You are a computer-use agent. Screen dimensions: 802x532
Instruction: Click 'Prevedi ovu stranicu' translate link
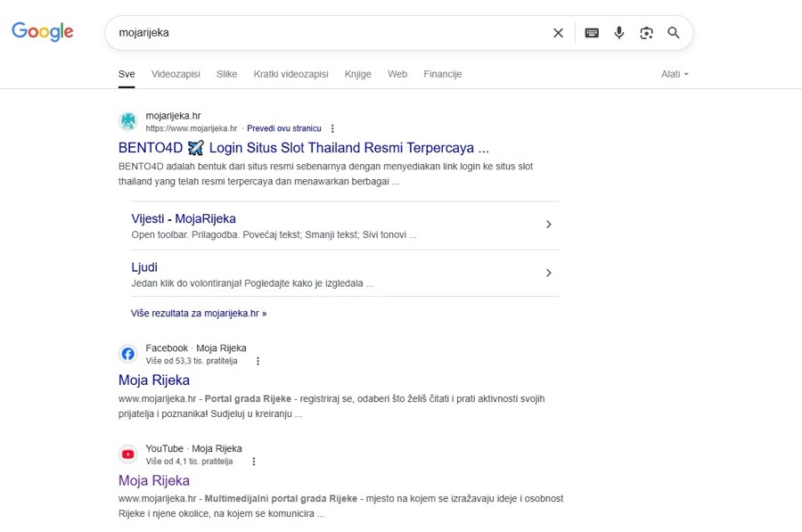click(x=283, y=128)
